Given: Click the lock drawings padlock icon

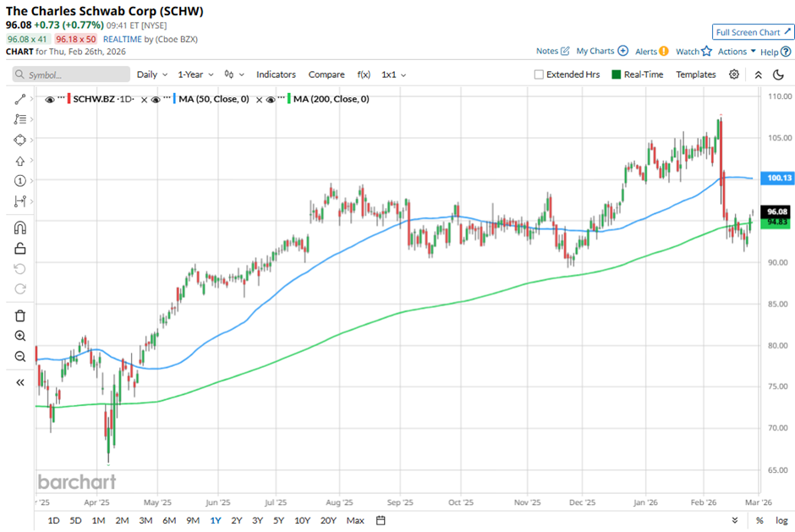Looking at the screenshot, I should (x=20, y=248).
